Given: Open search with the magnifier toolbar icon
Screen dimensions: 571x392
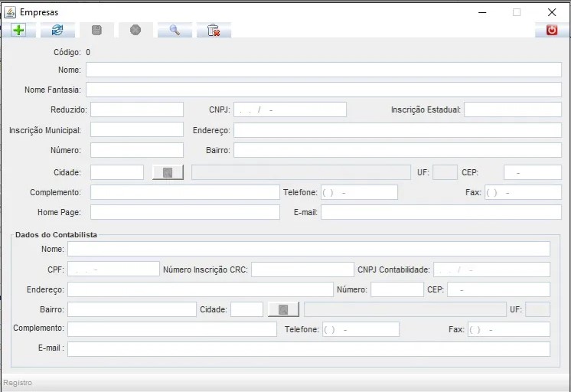Looking at the screenshot, I should click(x=175, y=30).
